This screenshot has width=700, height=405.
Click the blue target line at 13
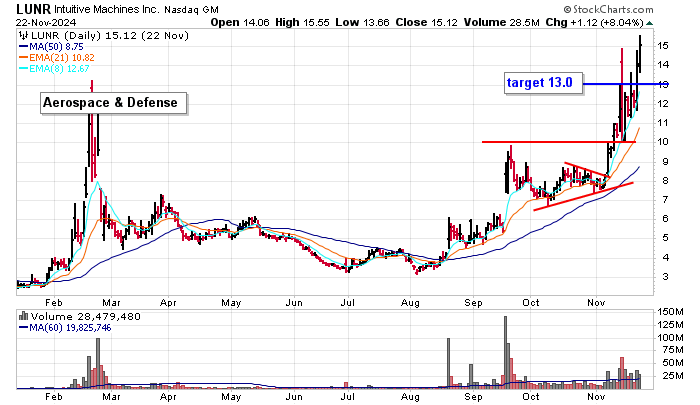tap(625, 84)
